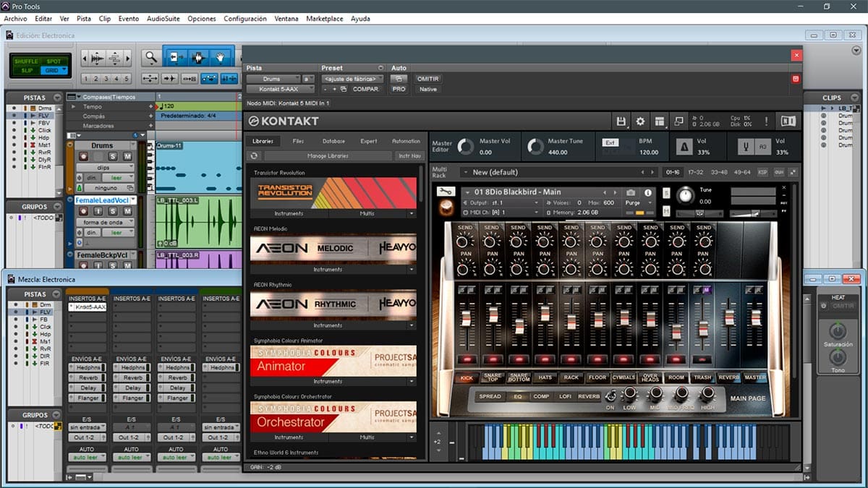Select the Zoomer magnifying glass tool
Image resolution: width=868 pixels, height=488 pixels.
tap(150, 57)
